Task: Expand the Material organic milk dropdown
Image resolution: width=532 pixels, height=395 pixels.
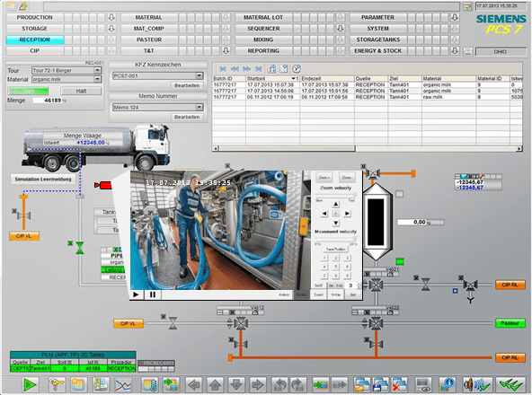Action: point(97,79)
